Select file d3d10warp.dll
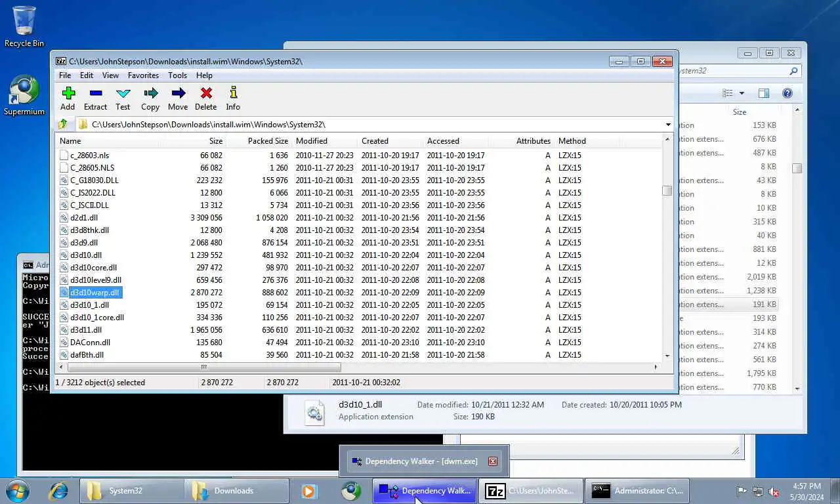The width and height of the screenshot is (840, 504). (94, 293)
